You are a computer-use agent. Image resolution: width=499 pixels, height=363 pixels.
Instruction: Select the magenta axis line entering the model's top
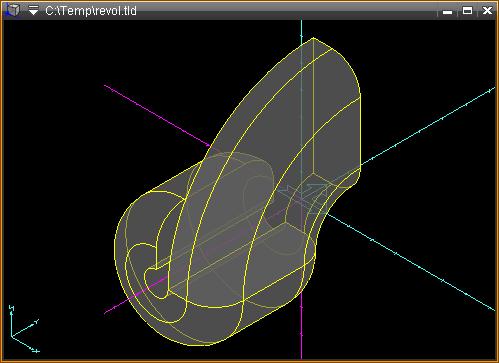(x=157, y=115)
